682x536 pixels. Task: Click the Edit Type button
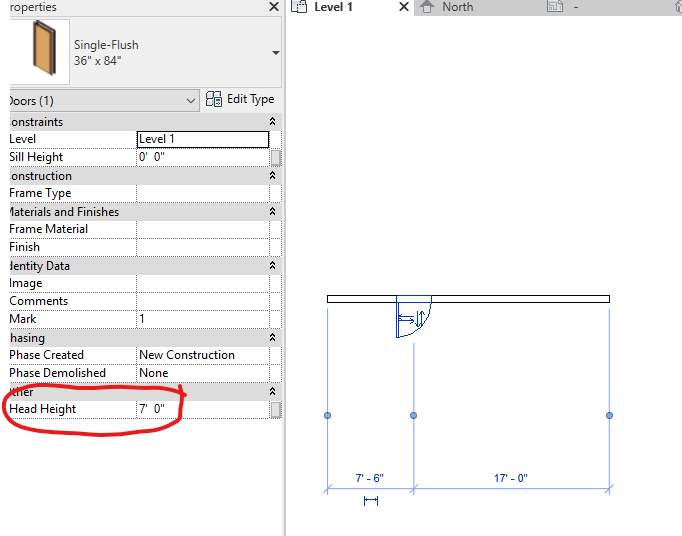tap(240, 99)
